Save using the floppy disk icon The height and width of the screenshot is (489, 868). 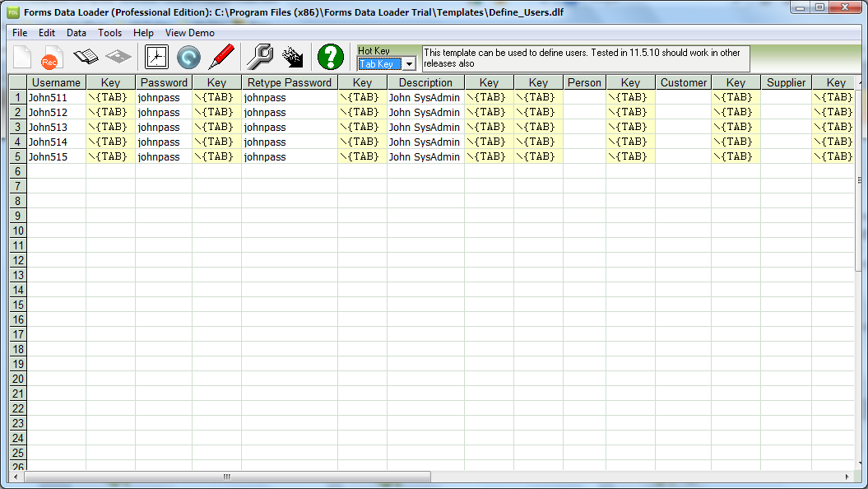(118, 57)
